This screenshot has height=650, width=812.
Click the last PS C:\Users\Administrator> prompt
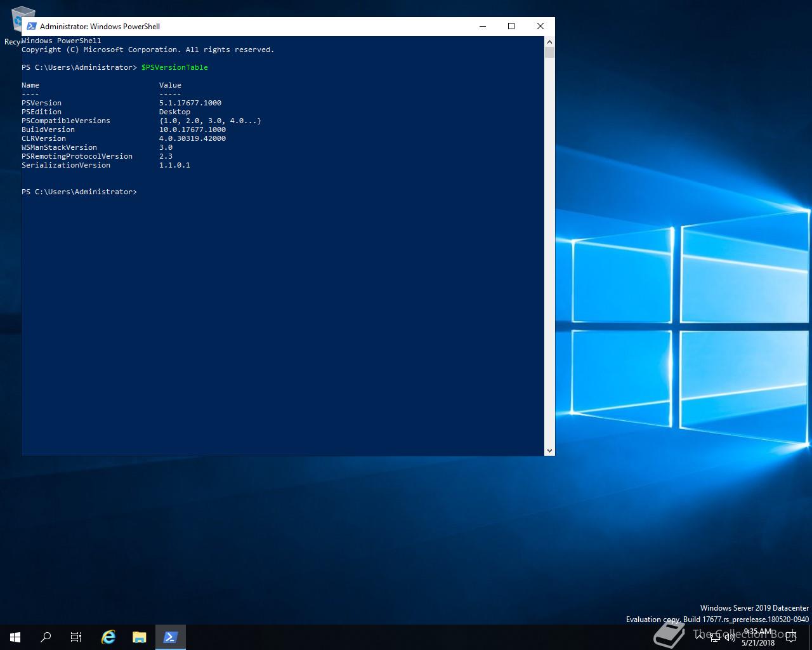(x=79, y=192)
